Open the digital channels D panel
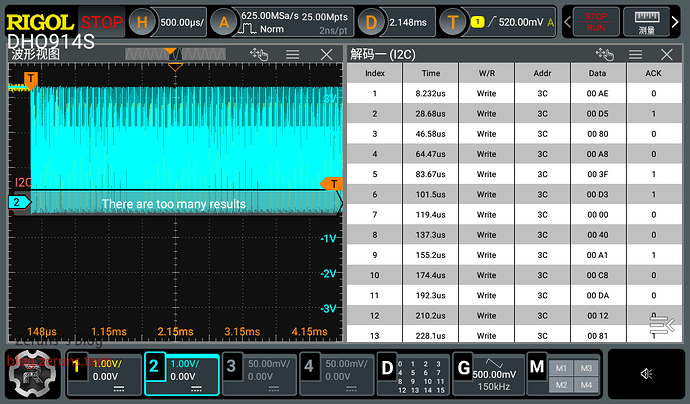 pos(412,373)
